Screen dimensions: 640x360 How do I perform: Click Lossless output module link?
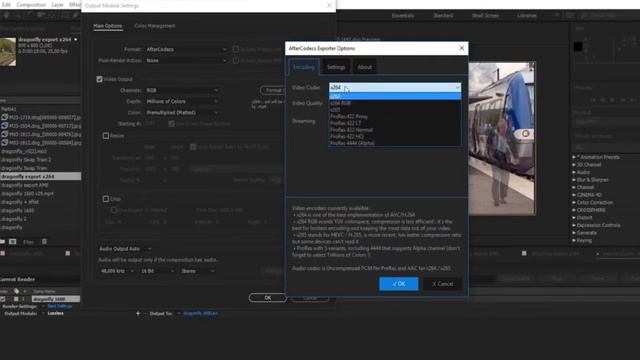56,313
